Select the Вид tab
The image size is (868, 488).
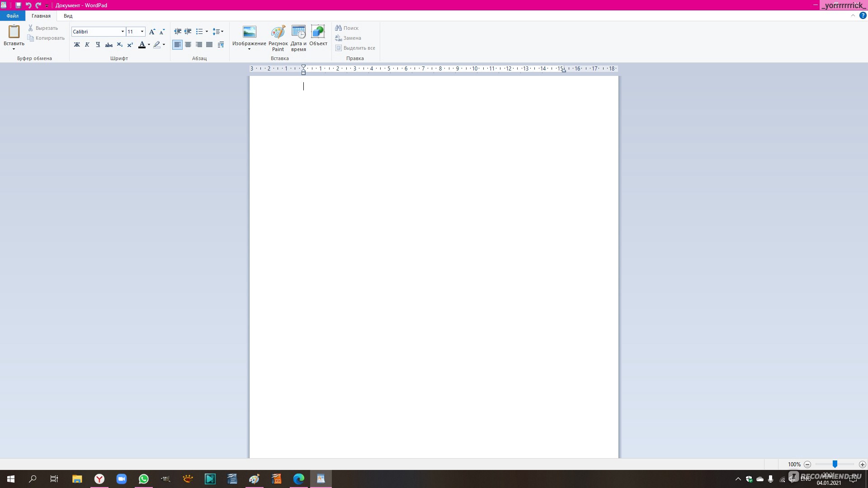(x=67, y=15)
